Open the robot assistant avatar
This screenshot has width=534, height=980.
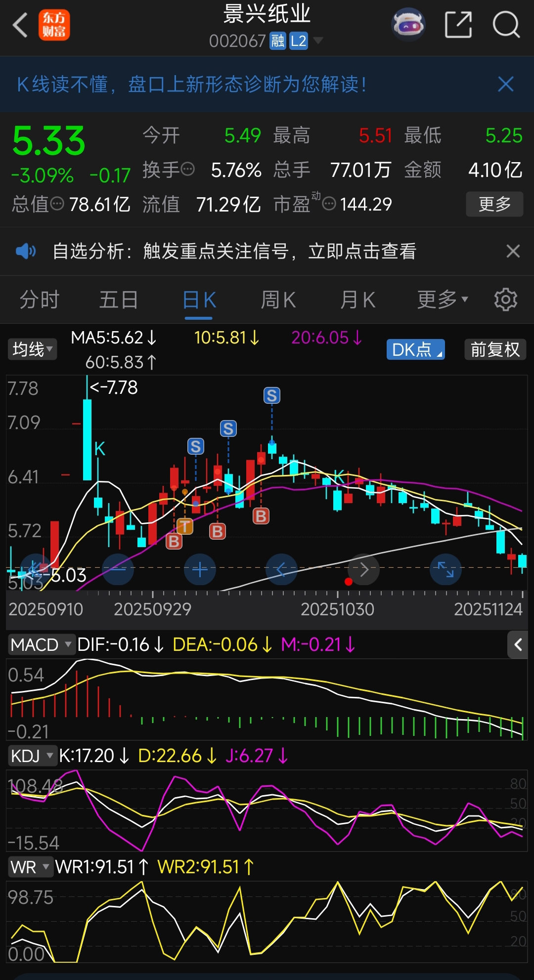pos(408,24)
